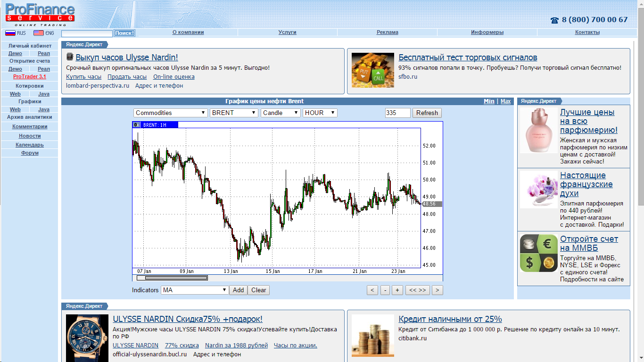Zoom in the chart with + button
644x362 pixels.
[x=397, y=290]
